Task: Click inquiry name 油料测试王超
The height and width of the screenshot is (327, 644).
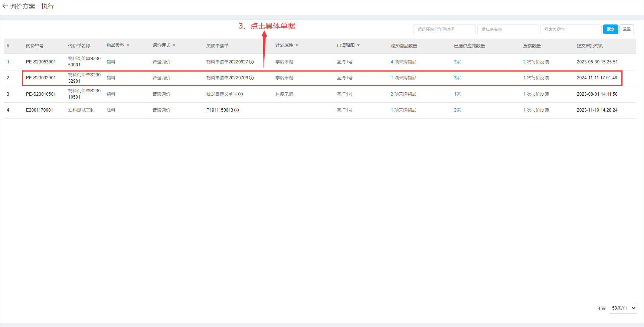Action: coord(81,110)
